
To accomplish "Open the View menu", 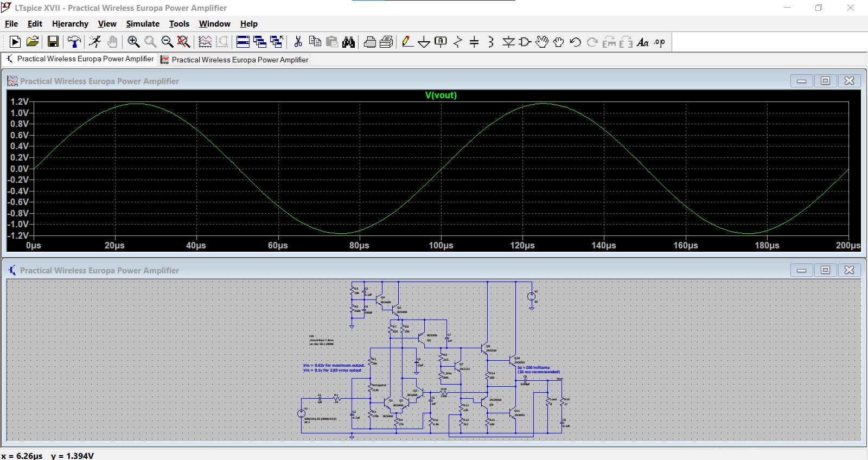I will 107,24.
